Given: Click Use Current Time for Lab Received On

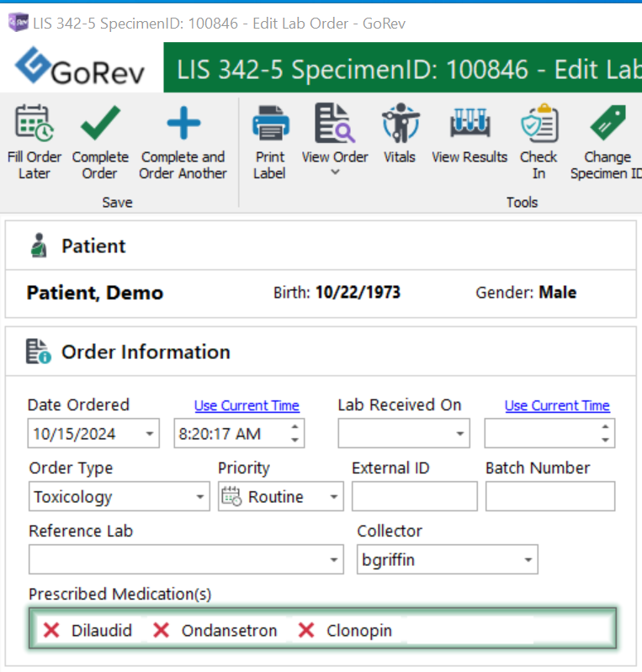Looking at the screenshot, I should coord(557,405).
